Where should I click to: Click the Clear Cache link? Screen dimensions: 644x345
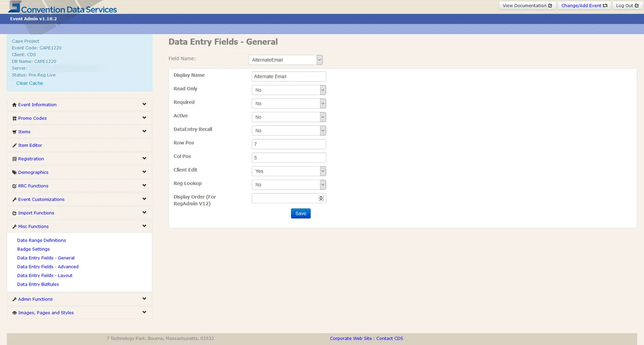(x=29, y=83)
